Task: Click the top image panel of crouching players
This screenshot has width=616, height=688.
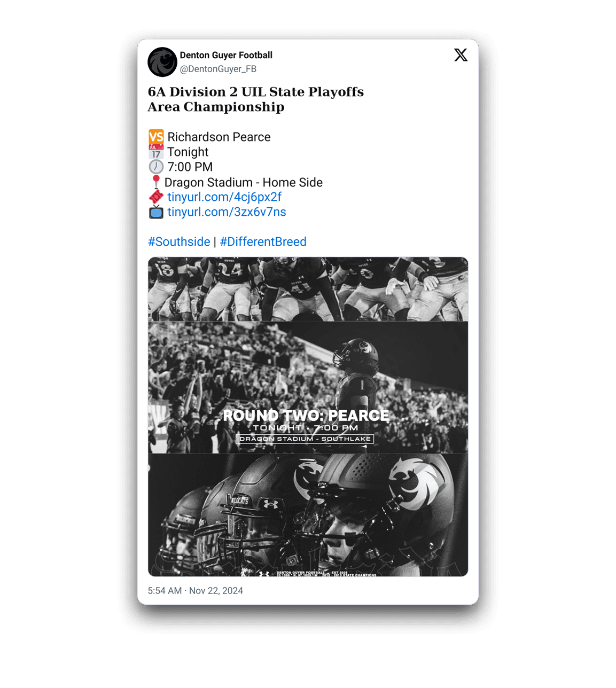Action: 308,289
